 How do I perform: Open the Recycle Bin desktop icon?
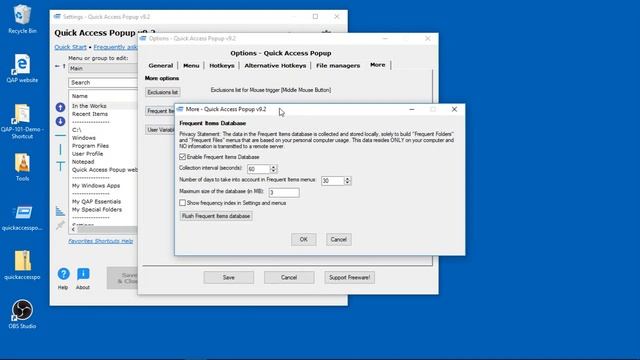tap(22, 19)
